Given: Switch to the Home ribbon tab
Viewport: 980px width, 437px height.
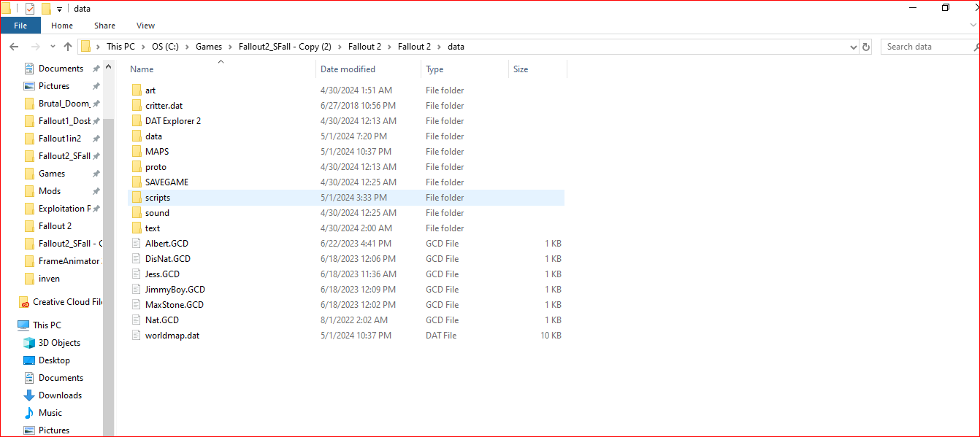Looking at the screenshot, I should tap(62, 26).
